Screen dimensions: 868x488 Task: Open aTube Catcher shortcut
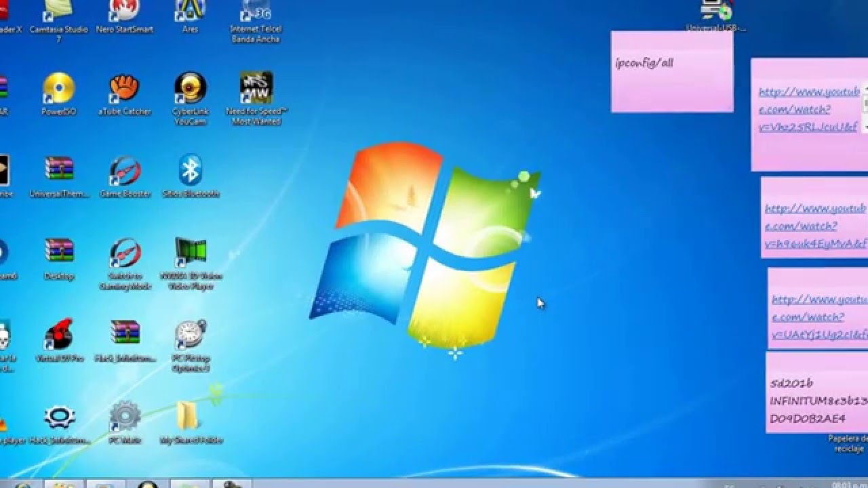(x=125, y=95)
